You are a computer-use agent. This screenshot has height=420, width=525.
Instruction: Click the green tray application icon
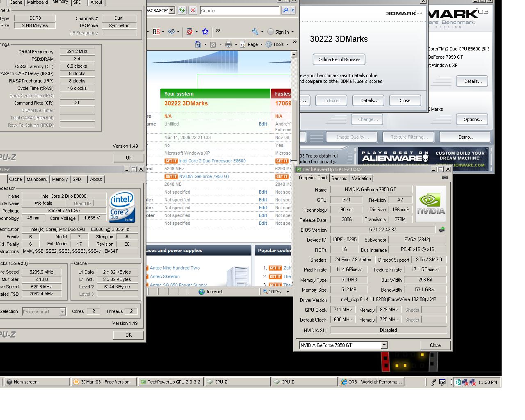click(x=458, y=382)
